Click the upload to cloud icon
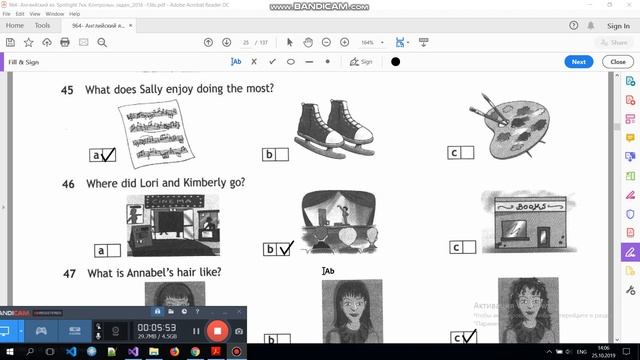 tap(47, 42)
